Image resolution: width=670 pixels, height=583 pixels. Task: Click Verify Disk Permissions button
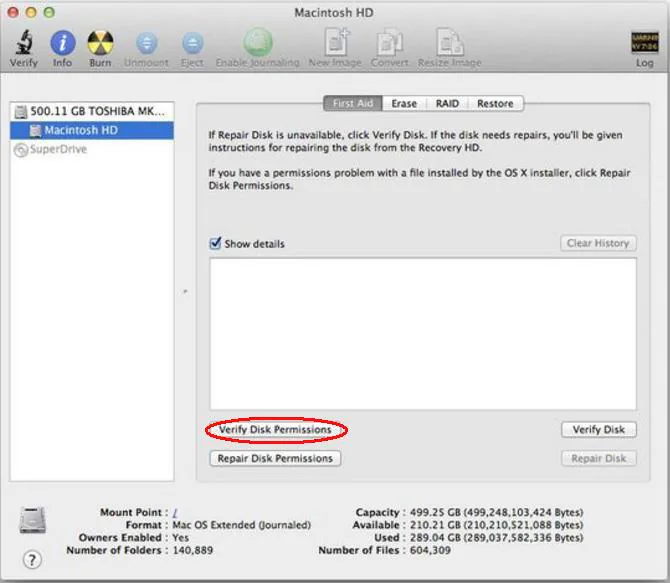pos(275,430)
